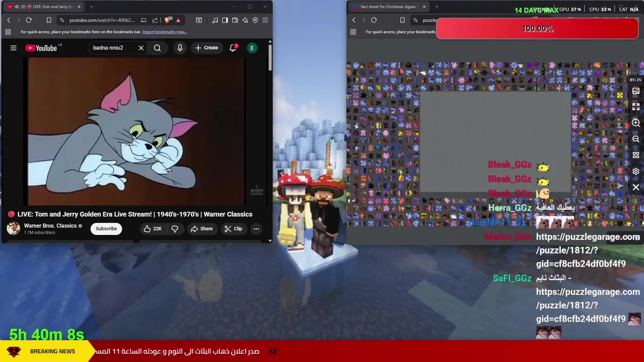644x362 pixels.
Task: Share the YouTube page link from address bar
Action: 155,20
